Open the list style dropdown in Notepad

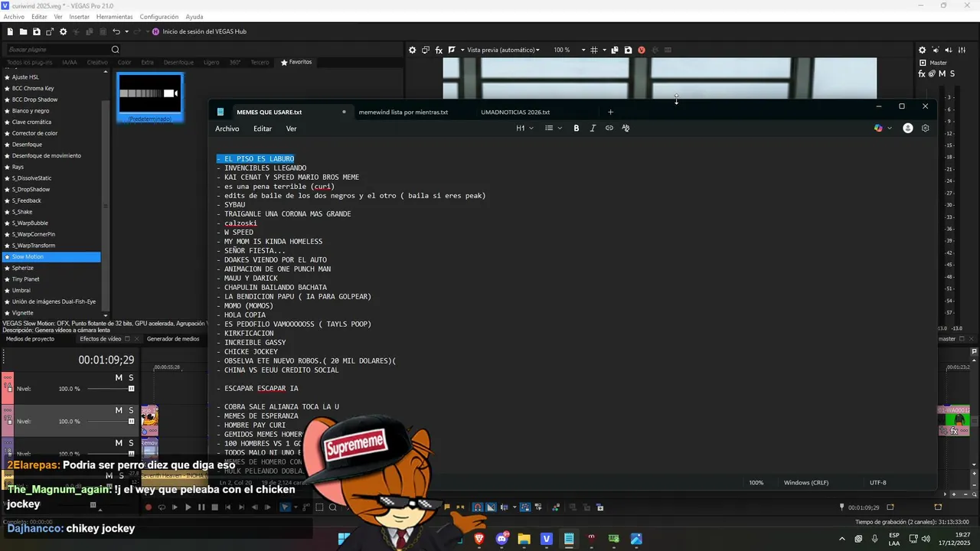pyautogui.click(x=554, y=129)
